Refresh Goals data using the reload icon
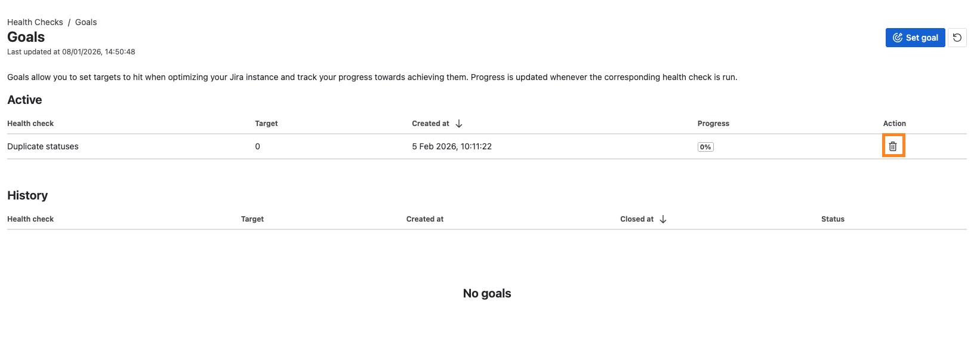The height and width of the screenshot is (353, 980). tap(957, 37)
